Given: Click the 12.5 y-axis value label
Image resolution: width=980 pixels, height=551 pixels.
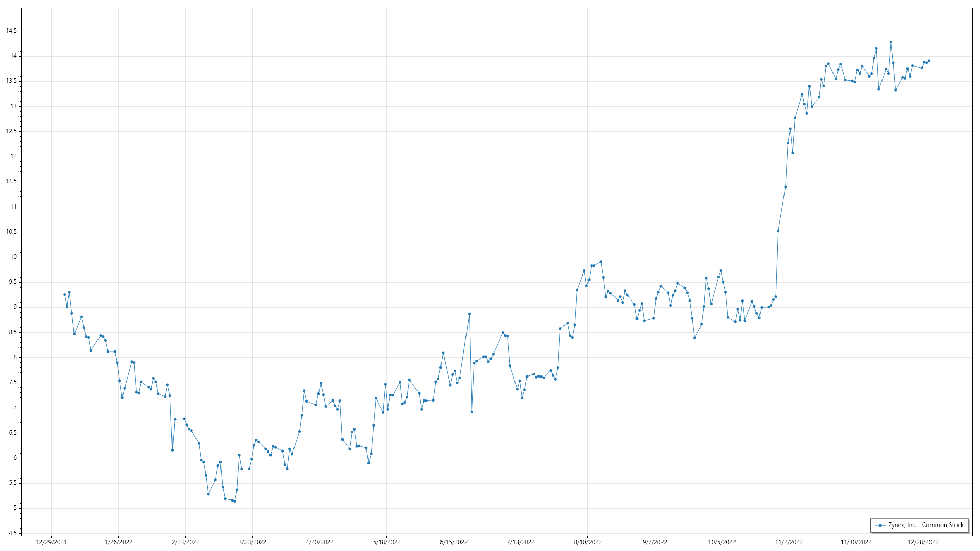Looking at the screenshot, I should pos(11,131).
